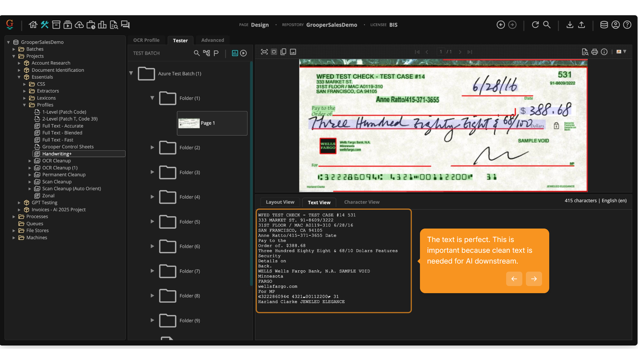
Task: Select the Queues folder
Action: pos(35,224)
